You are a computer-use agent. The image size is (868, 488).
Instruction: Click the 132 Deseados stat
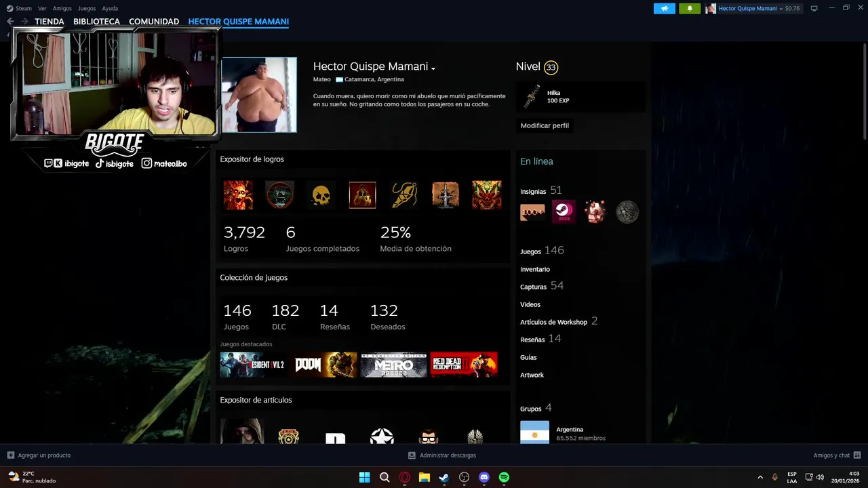pyautogui.click(x=387, y=317)
